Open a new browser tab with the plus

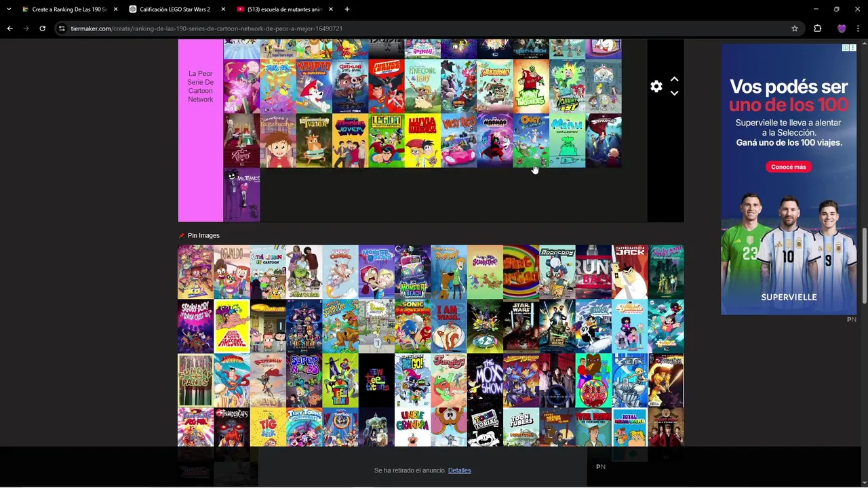(x=347, y=9)
